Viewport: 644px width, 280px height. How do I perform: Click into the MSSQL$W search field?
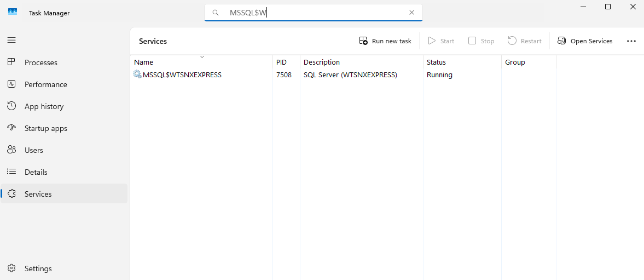[312, 13]
